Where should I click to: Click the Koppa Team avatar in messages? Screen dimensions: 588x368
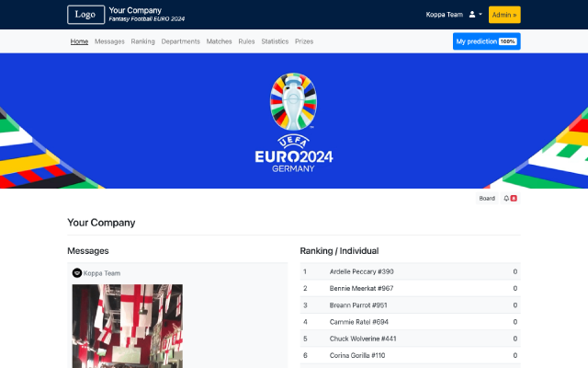pyautogui.click(x=77, y=273)
